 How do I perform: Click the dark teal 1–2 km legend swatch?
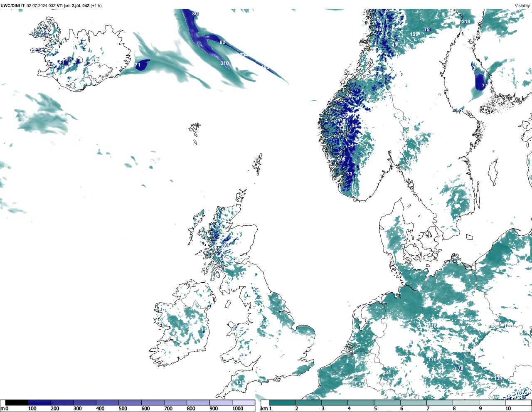tap(282, 402)
